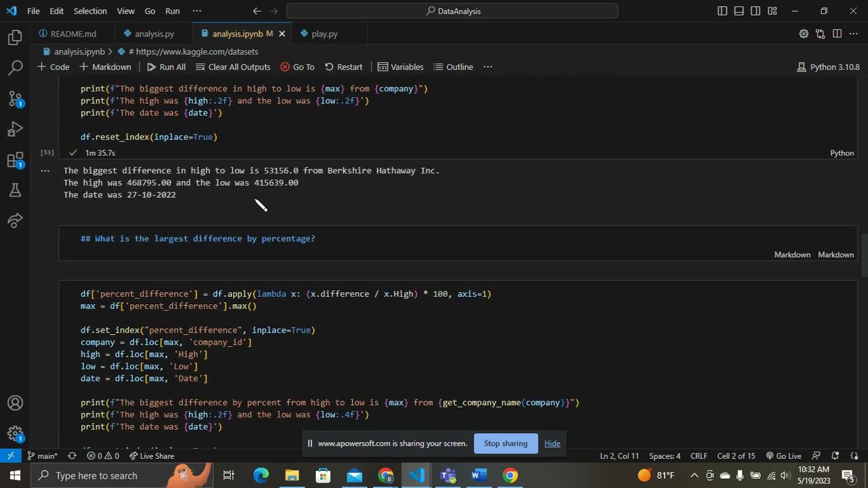Open Word from the taskbar
This screenshot has height=488, width=868.
479,475
